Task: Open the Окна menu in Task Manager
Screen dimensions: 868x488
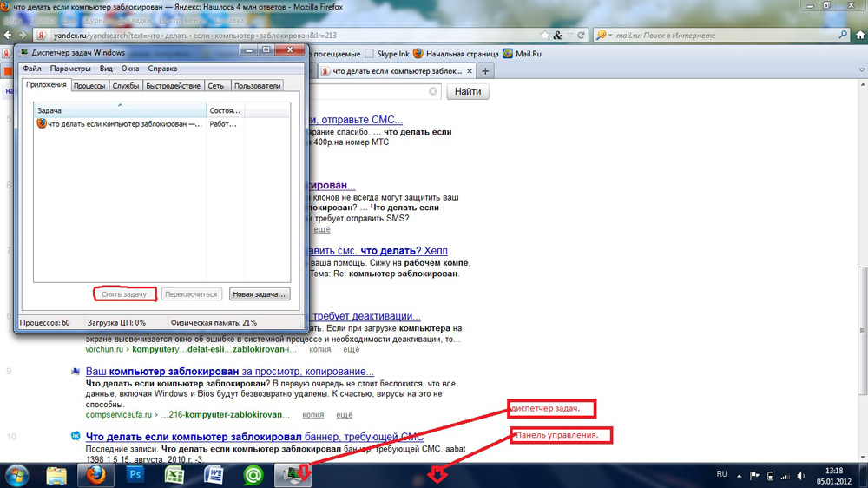Action: point(130,69)
